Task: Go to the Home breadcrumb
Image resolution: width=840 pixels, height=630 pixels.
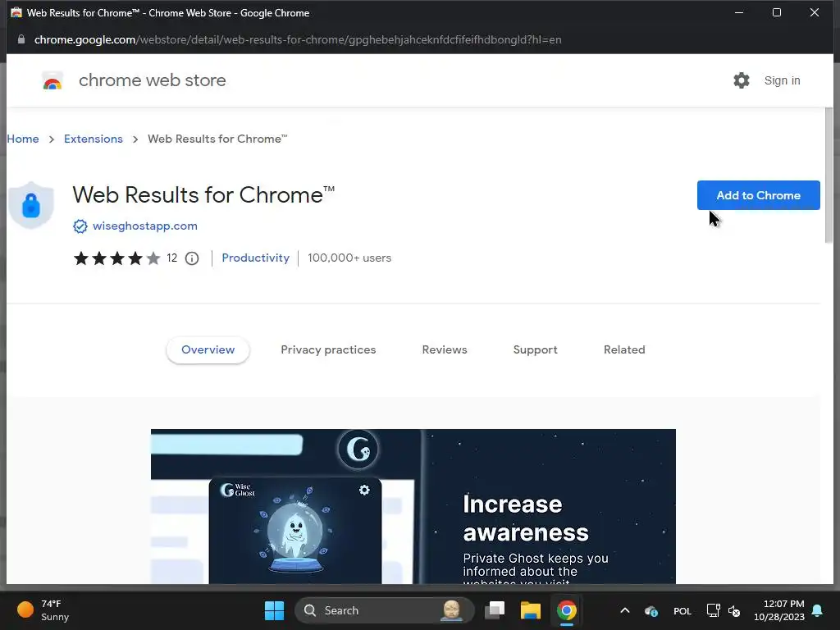Action: [23, 139]
